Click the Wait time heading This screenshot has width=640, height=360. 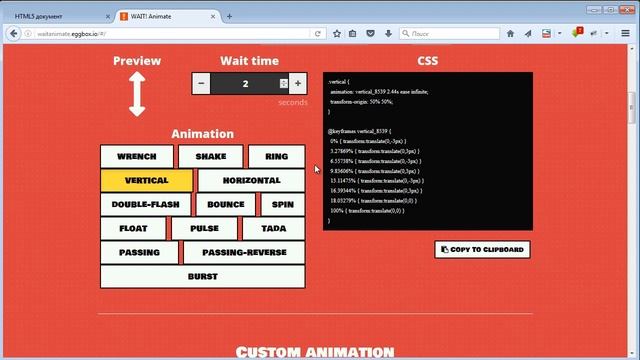pyautogui.click(x=249, y=61)
